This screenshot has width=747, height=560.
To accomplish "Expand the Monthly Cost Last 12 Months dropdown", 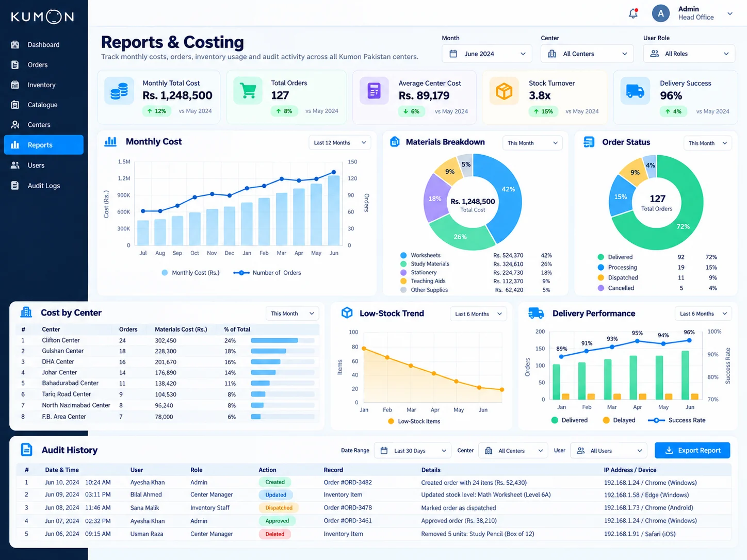I will tap(339, 143).
